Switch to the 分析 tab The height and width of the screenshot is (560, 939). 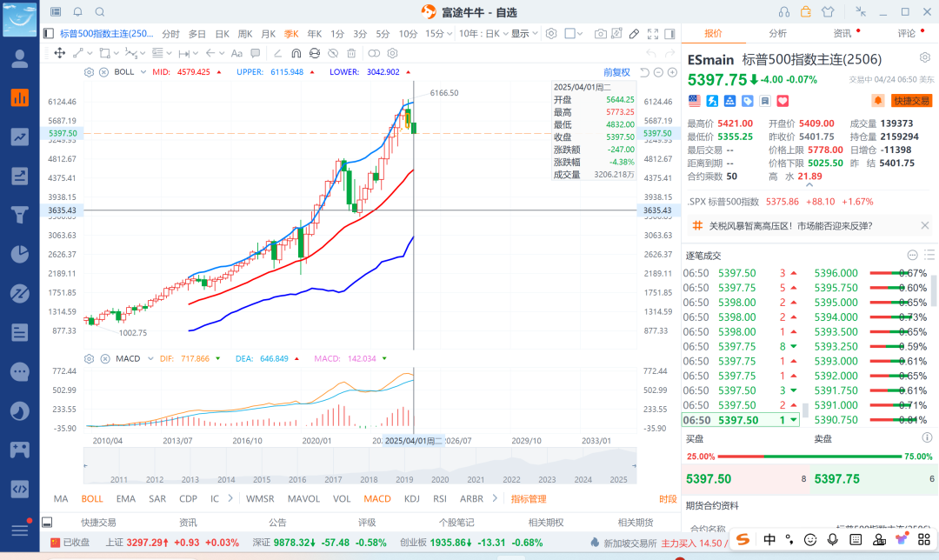(777, 33)
